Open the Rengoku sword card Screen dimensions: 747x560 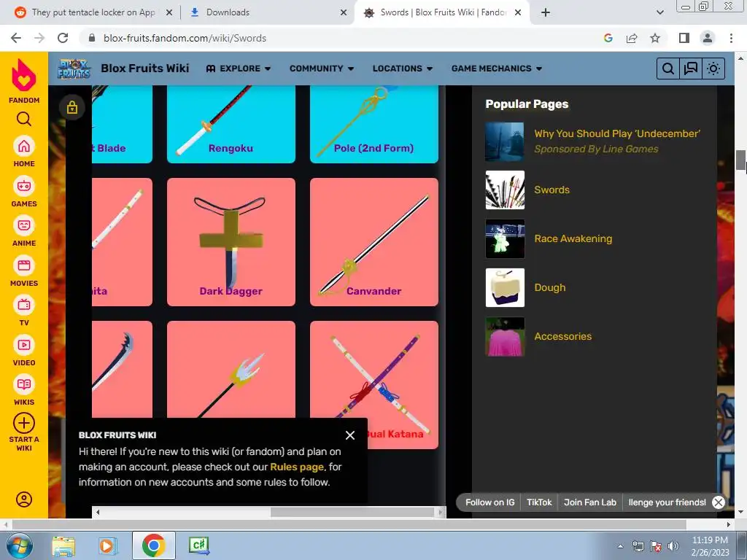coord(231,124)
